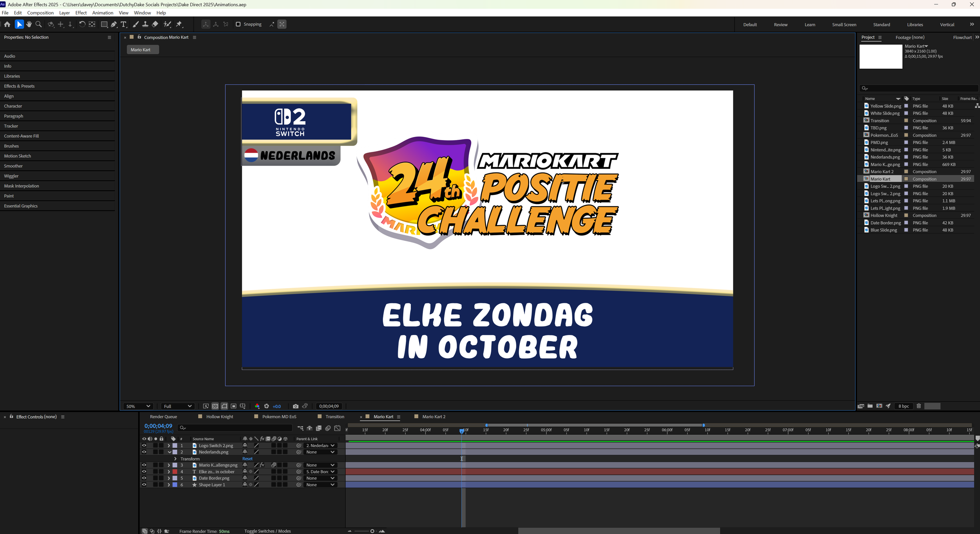Image resolution: width=980 pixels, height=534 pixels.
Task: Switch to the Small Screen workspace
Action: click(x=844, y=25)
